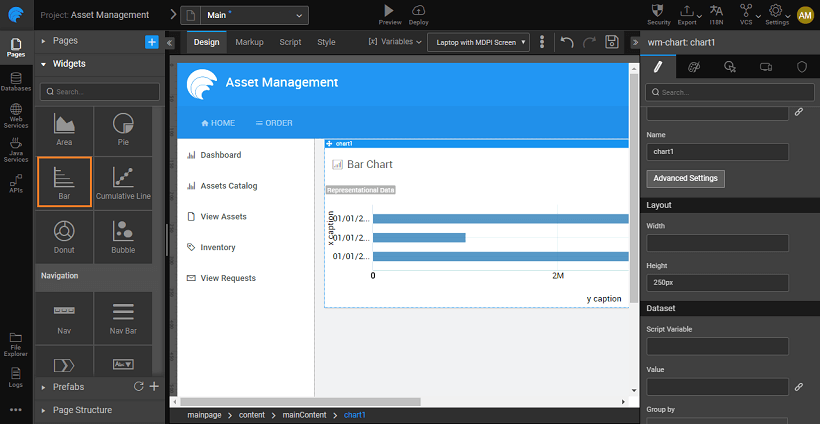820x424 pixels.
Task: Switch to the Markup tab
Action: coord(249,42)
